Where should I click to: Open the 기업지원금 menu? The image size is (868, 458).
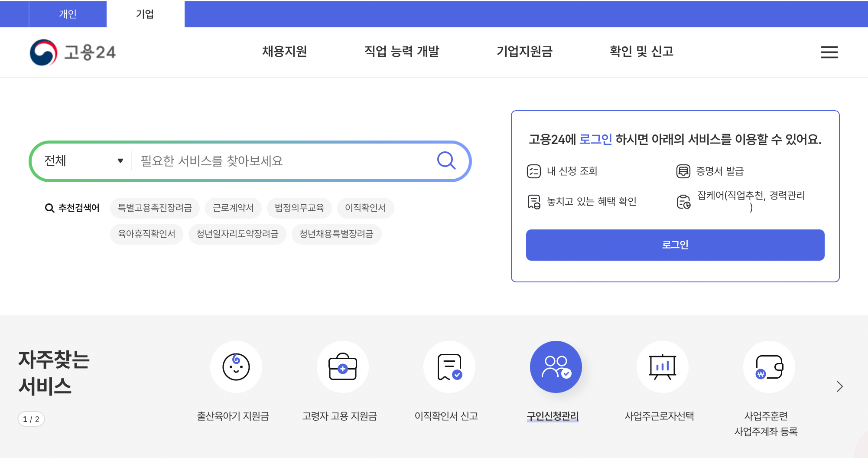click(x=526, y=52)
